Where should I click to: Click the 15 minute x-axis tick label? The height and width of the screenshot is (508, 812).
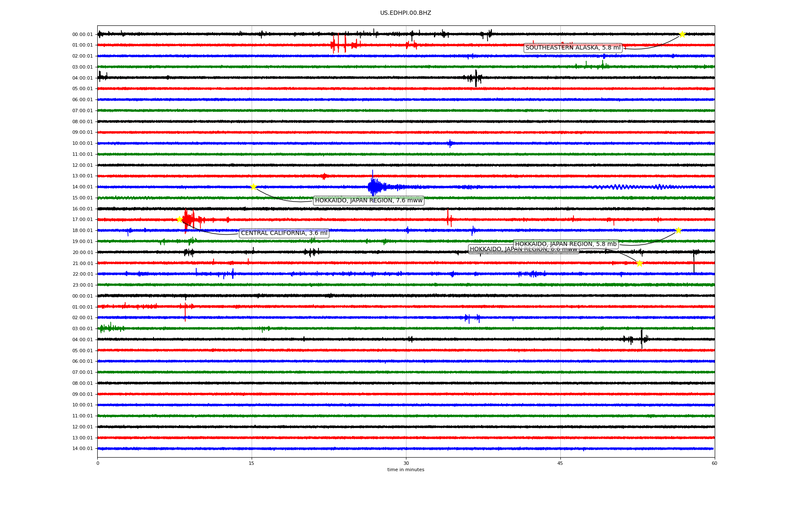[x=252, y=463]
